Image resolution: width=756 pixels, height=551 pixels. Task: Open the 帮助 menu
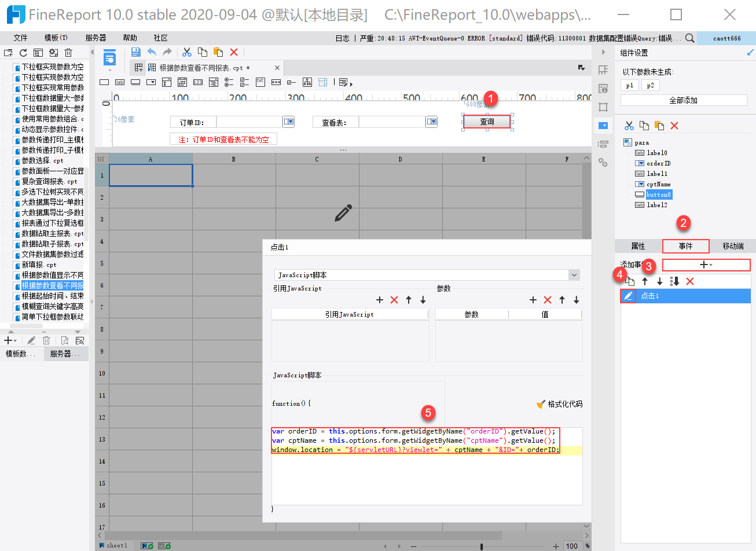pyautogui.click(x=130, y=38)
